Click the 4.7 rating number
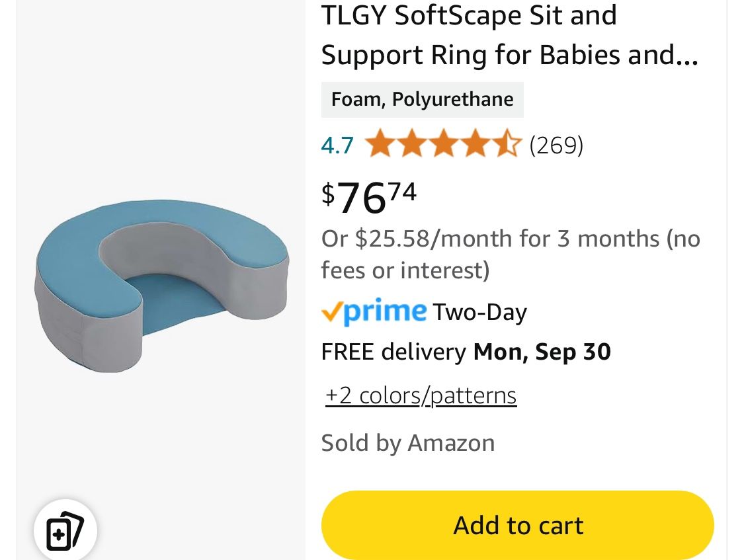Screen dimensions: 744x560 tap(337, 145)
